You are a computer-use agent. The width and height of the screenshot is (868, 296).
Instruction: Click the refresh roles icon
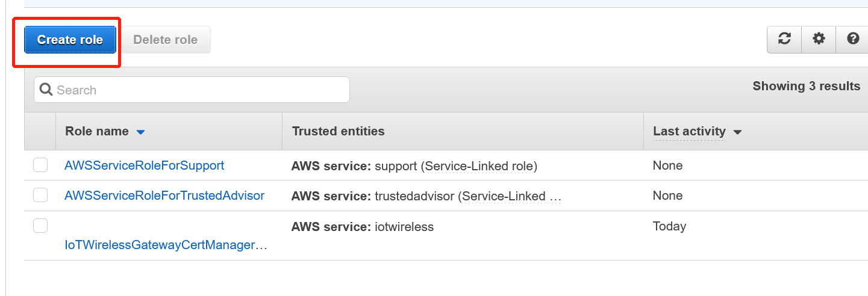(784, 39)
